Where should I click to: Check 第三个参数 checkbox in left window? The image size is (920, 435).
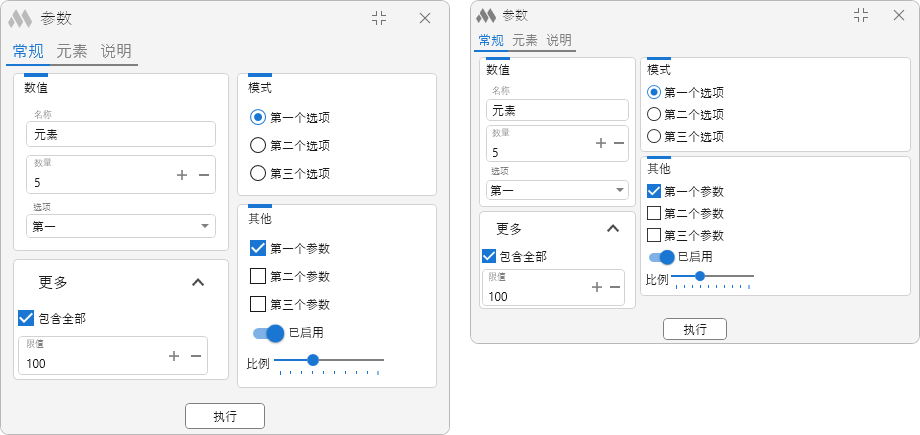(x=290, y=304)
